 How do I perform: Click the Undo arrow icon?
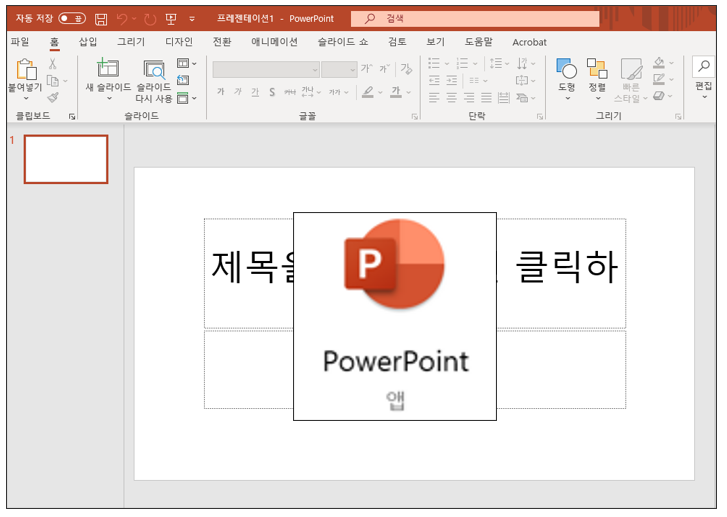(122, 19)
